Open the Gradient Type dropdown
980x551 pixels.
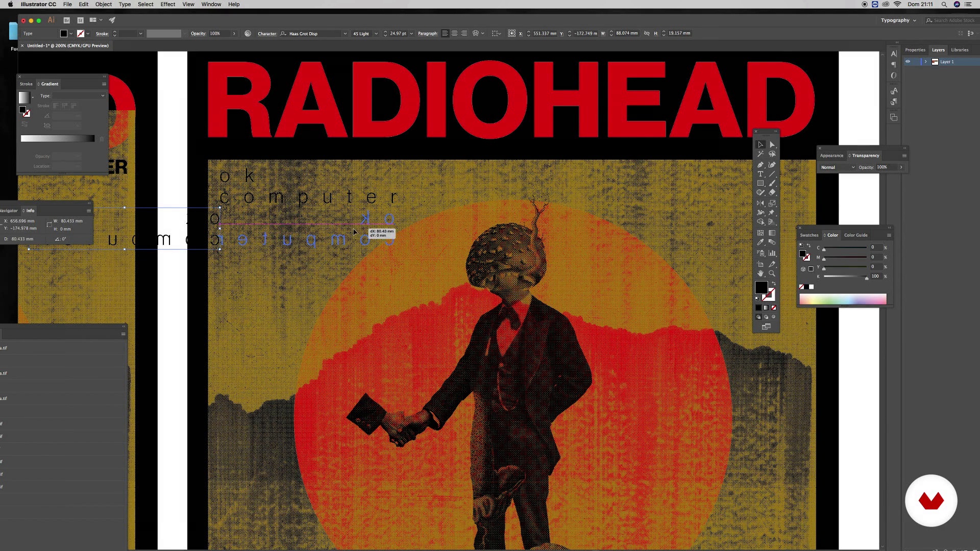click(80, 96)
